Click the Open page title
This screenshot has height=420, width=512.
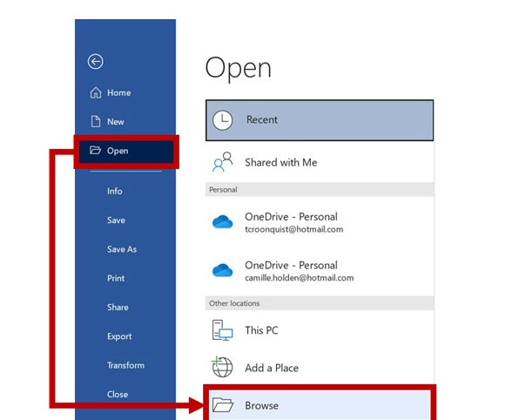238,69
